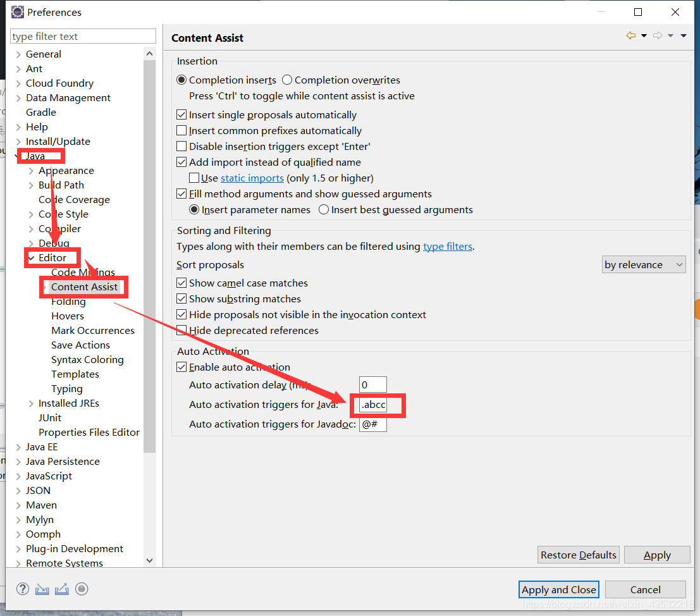
Task: Maximize the Preferences window
Action: (x=638, y=12)
